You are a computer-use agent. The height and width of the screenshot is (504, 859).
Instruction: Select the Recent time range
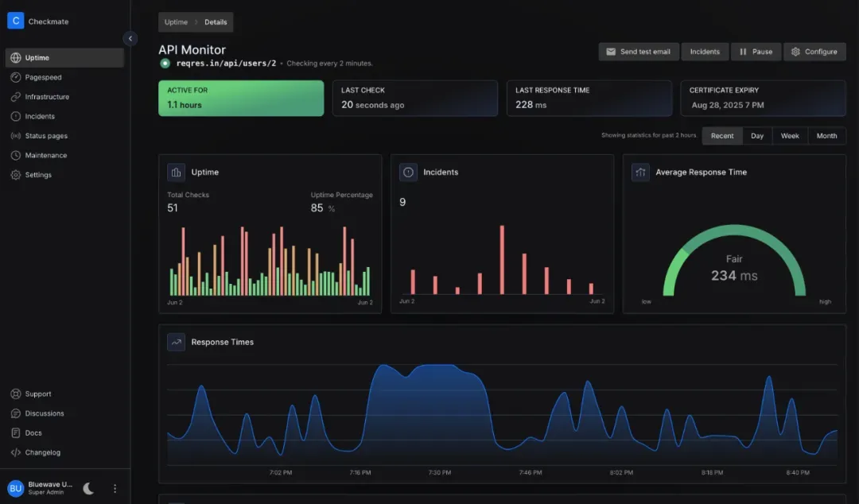tap(721, 136)
